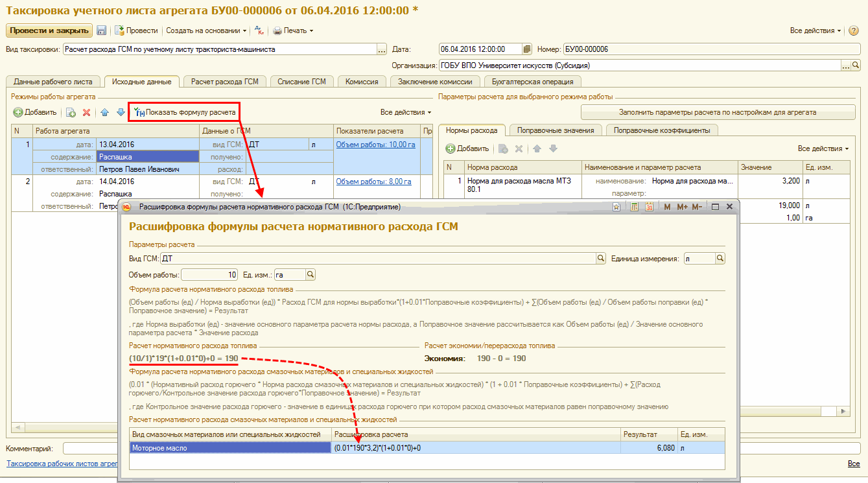
Task: Click the red delete icon in Режимы работы агрегата
Action: tap(86, 112)
